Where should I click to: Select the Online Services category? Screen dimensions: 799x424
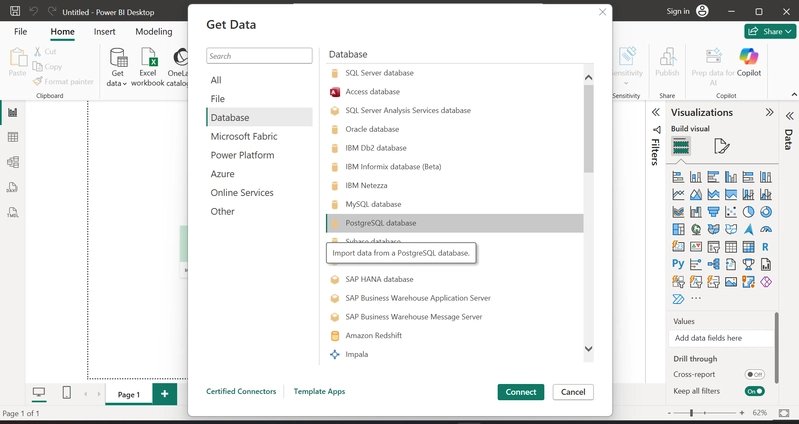point(259,193)
